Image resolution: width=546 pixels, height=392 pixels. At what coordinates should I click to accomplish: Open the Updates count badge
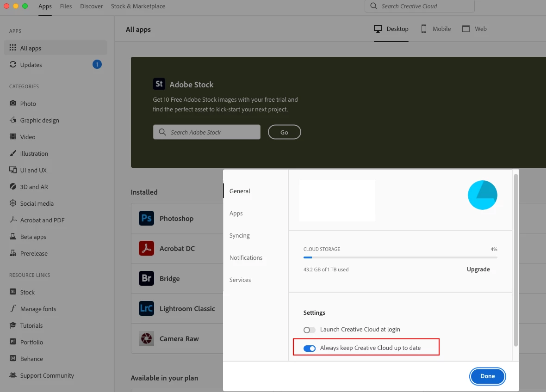click(x=97, y=64)
